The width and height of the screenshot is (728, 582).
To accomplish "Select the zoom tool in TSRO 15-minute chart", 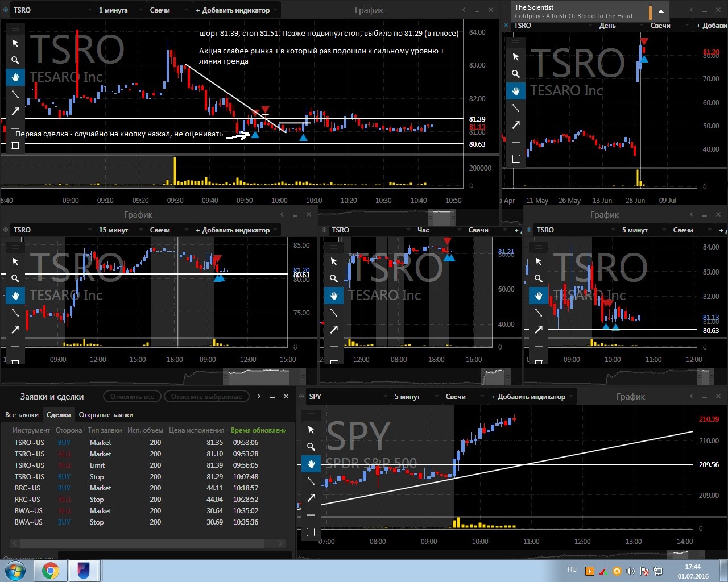I will pos(15,278).
